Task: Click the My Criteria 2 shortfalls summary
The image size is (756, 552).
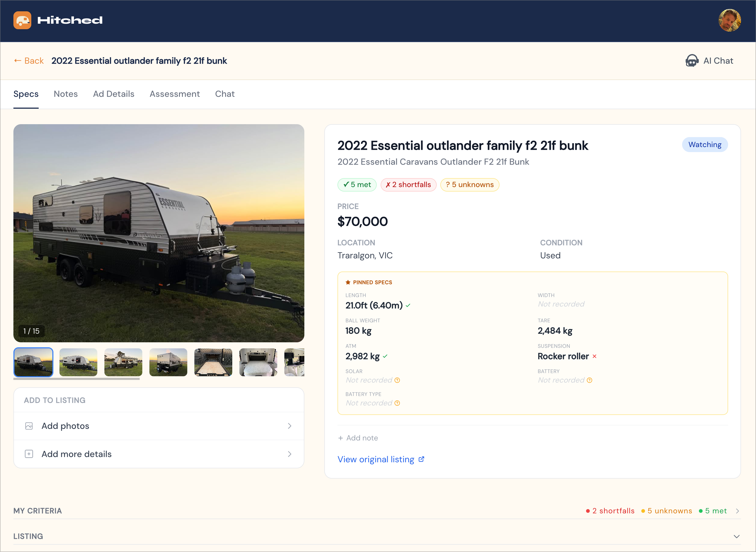Action: [610, 511]
